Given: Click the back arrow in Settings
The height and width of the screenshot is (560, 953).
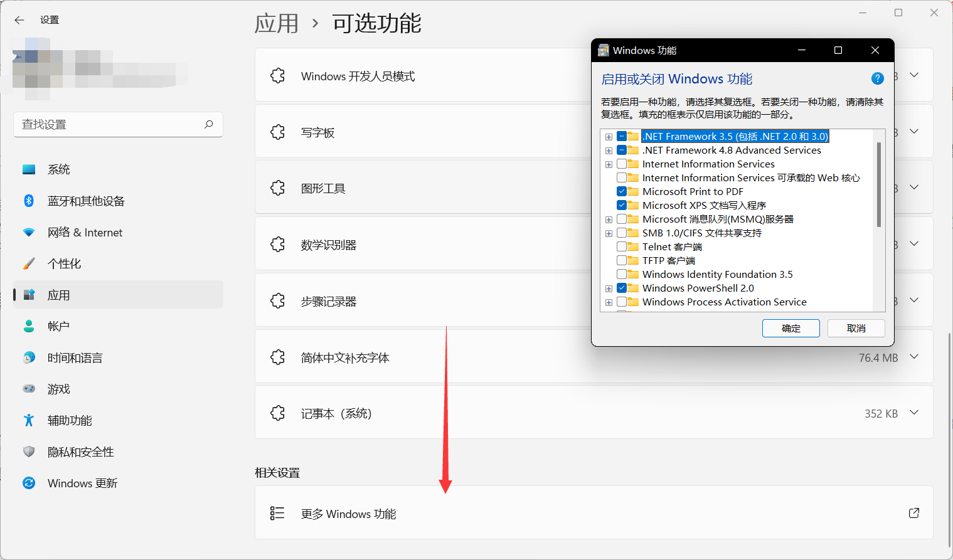Looking at the screenshot, I should [19, 20].
